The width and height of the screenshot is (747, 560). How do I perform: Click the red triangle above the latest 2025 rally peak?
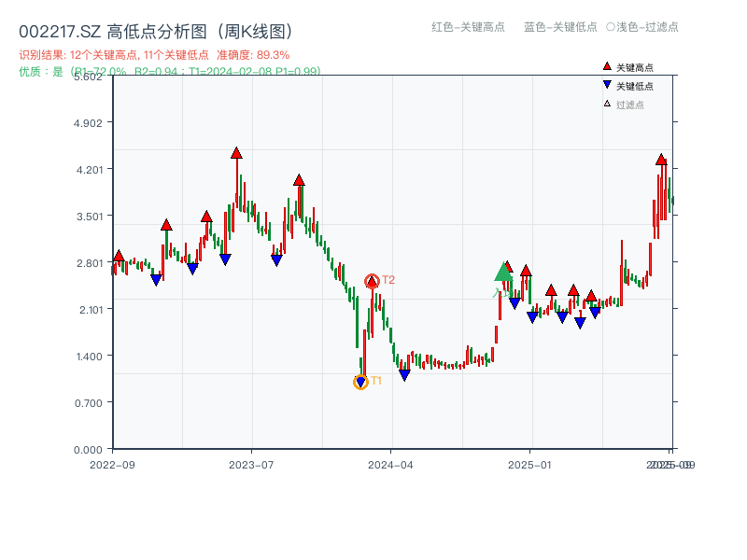tap(660, 160)
